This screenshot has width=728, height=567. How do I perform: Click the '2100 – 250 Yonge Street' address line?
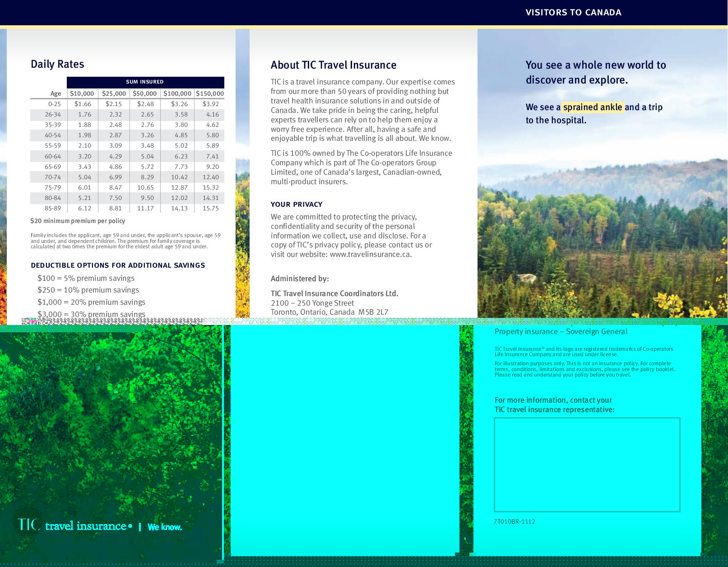point(312,303)
